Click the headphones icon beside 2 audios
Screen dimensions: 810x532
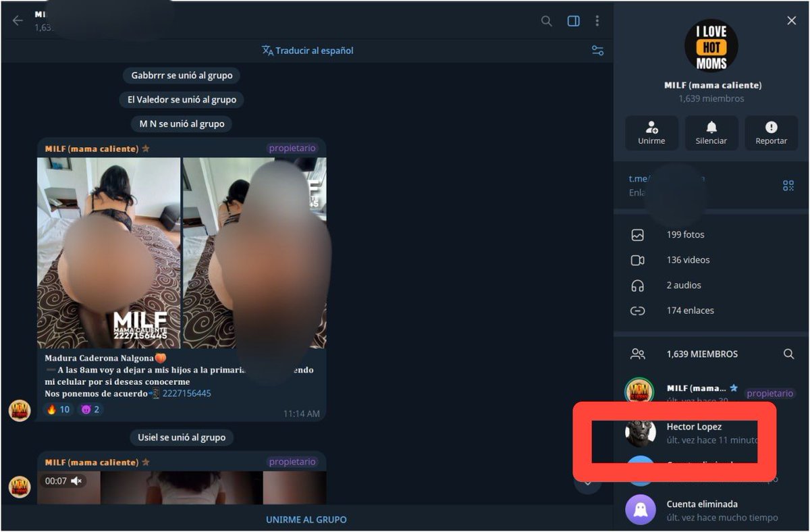(637, 286)
